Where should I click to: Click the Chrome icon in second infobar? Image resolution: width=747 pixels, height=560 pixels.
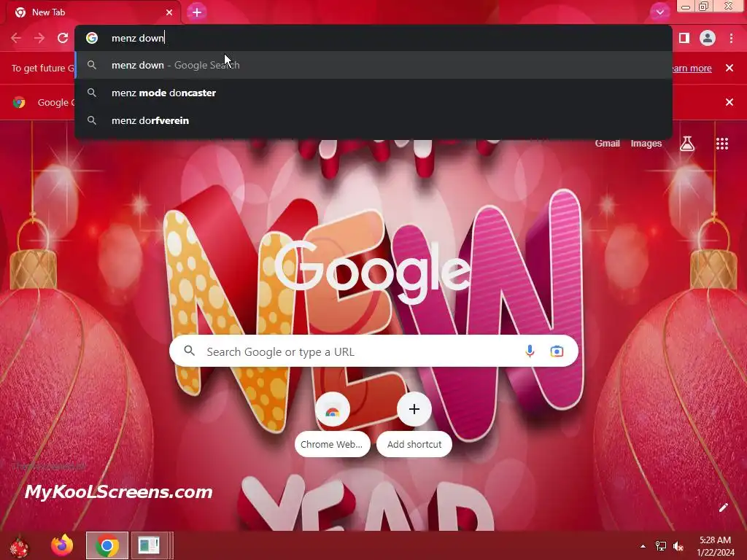coord(19,102)
